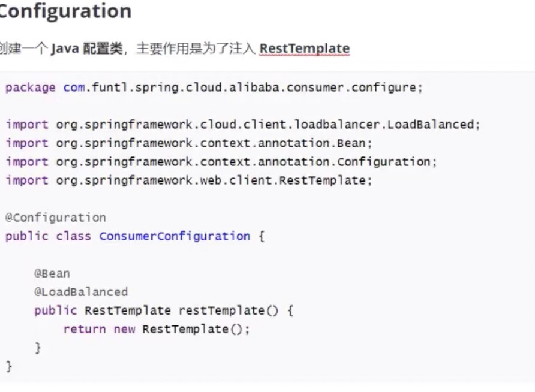This screenshot has height=392, width=535.
Task: Click the class's final closing brace
Action: 9,366
